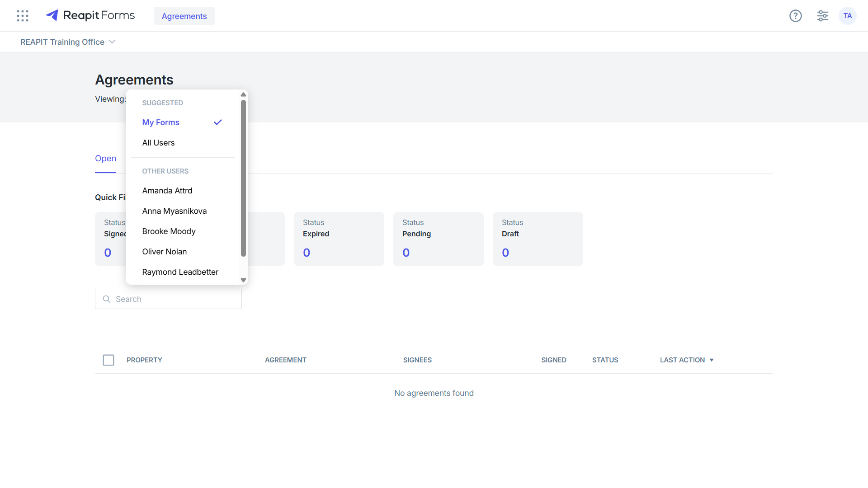Click the checkmark next to My Forms
The image size is (868, 488).
[x=218, y=122]
